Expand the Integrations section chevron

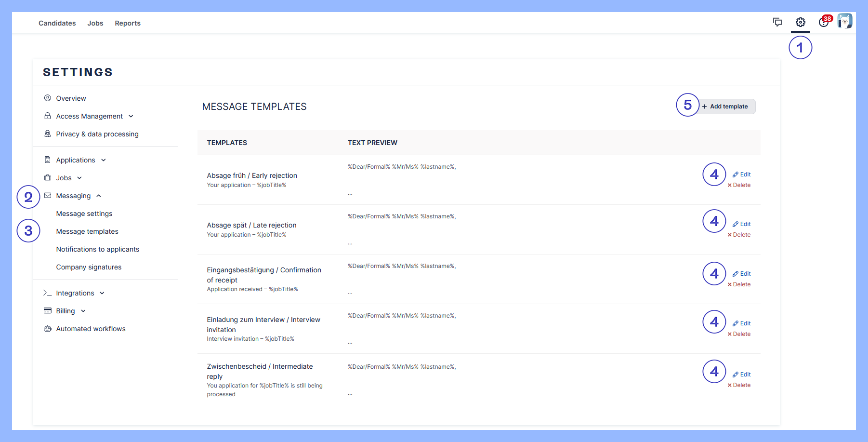point(102,293)
